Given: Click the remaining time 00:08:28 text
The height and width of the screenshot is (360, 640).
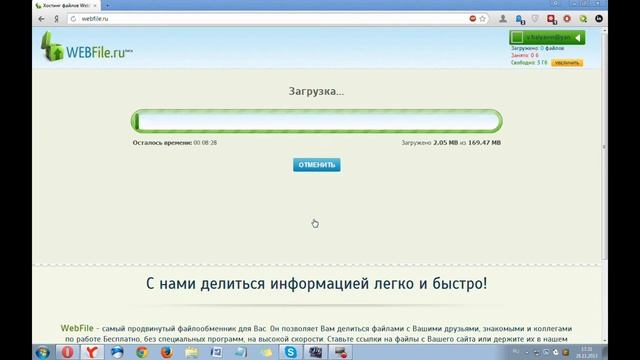Looking at the screenshot, I should coord(205,143).
